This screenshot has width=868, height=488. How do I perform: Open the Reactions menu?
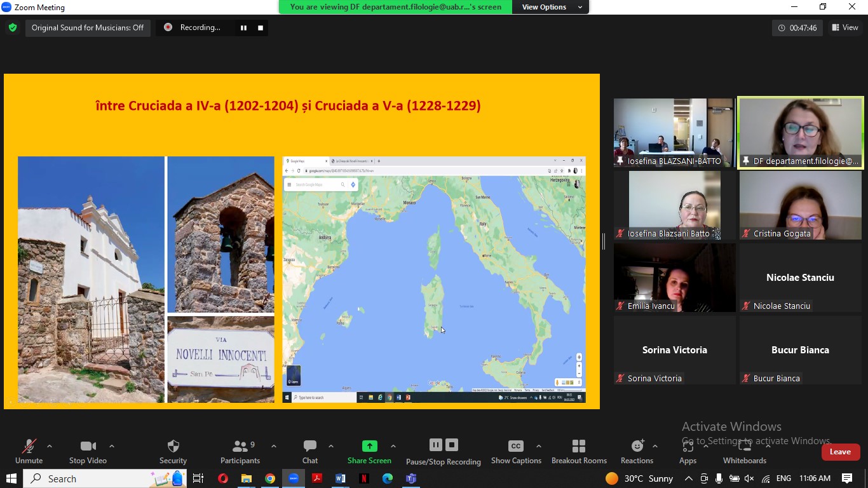click(x=637, y=452)
